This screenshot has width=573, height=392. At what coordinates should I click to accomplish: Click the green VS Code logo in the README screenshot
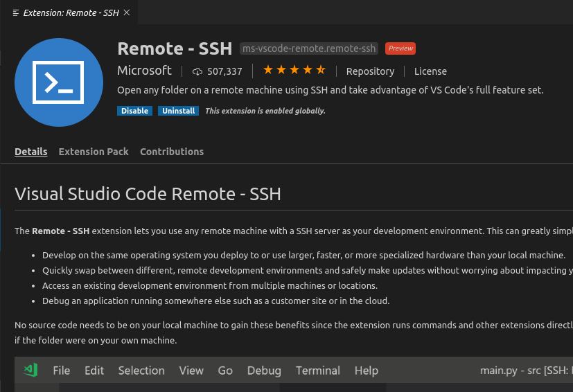pyautogui.click(x=30, y=370)
